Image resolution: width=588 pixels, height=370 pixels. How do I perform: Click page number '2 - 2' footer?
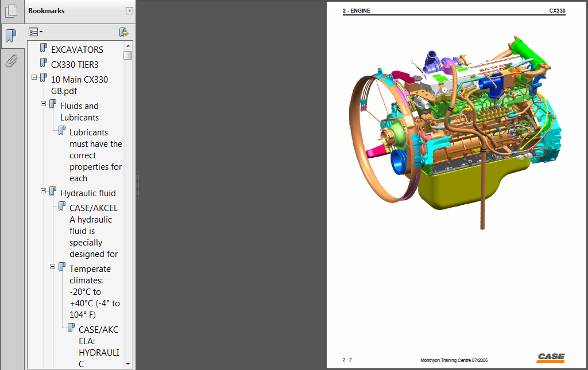(347, 360)
